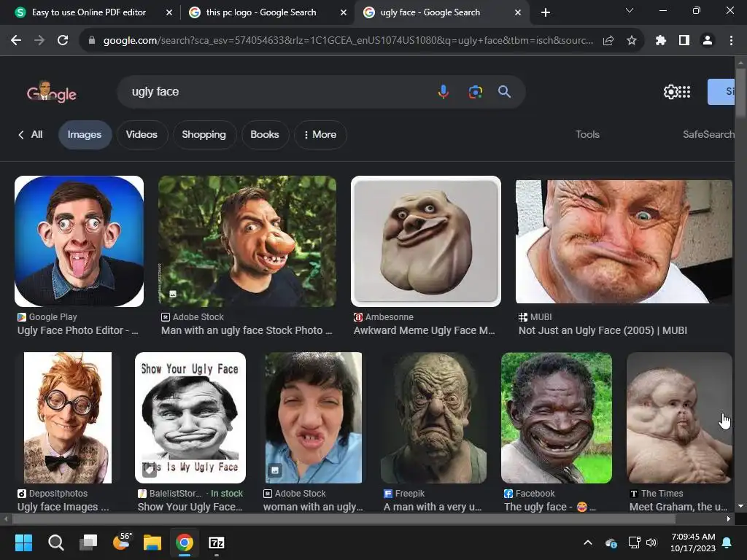
Task: Close the Online PDF editor tab
Action: 169,12
